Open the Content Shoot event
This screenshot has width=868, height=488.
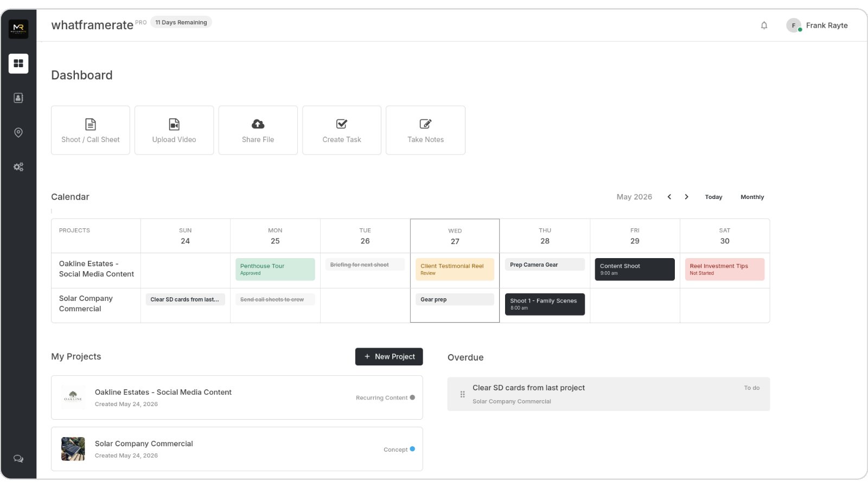tap(635, 269)
